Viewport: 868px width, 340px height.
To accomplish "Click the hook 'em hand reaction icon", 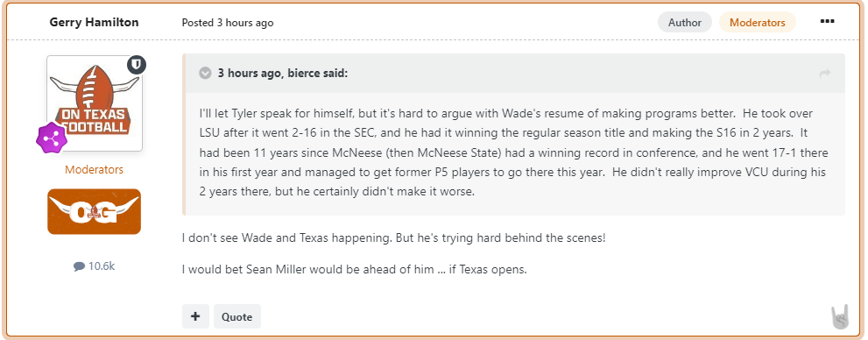I will [x=840, y=316].
